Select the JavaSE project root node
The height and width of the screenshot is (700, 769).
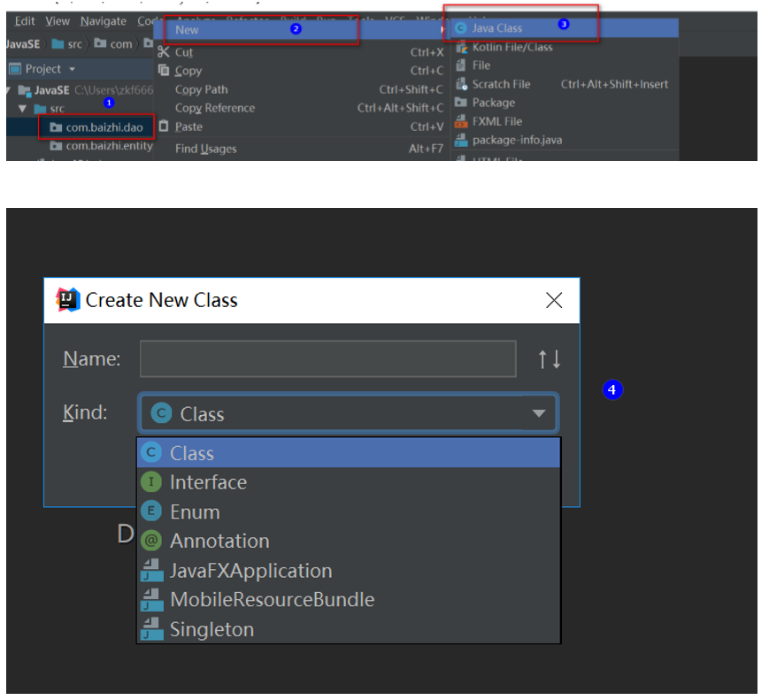pos(51,90)
